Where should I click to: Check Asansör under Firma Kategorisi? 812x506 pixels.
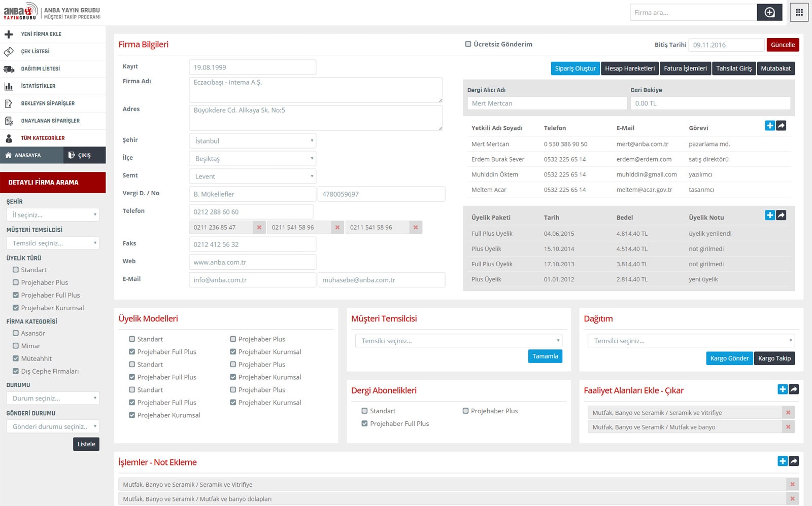click(16, 333)
